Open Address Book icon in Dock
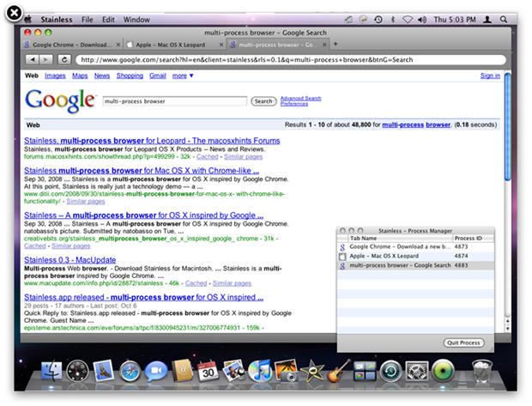Image resolution: width=532 pixels, height=406 pixels. coord(183,371)
